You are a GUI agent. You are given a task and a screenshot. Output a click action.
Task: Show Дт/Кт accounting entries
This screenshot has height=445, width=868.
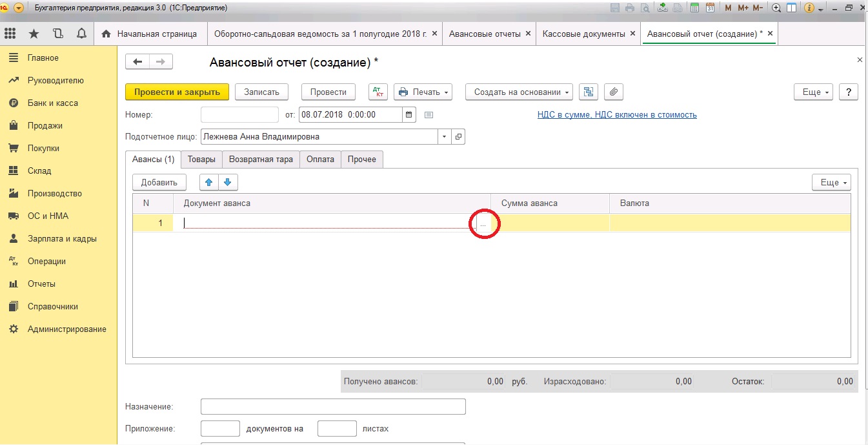[x=378, y=92]
